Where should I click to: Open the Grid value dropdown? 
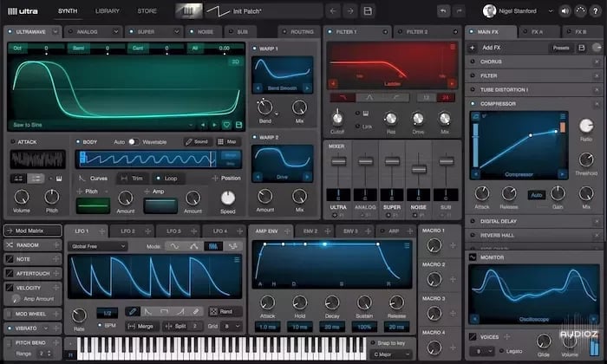[232, 327]
